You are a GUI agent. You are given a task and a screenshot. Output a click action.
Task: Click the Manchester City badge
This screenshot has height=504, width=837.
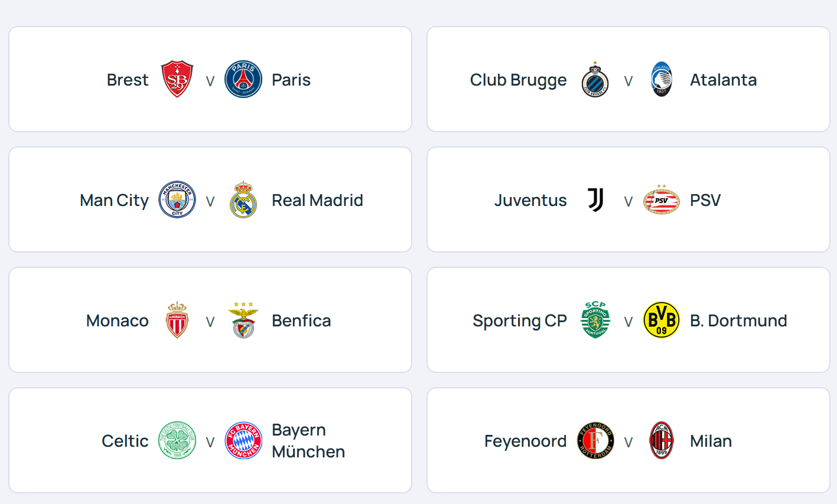point(177,199)
